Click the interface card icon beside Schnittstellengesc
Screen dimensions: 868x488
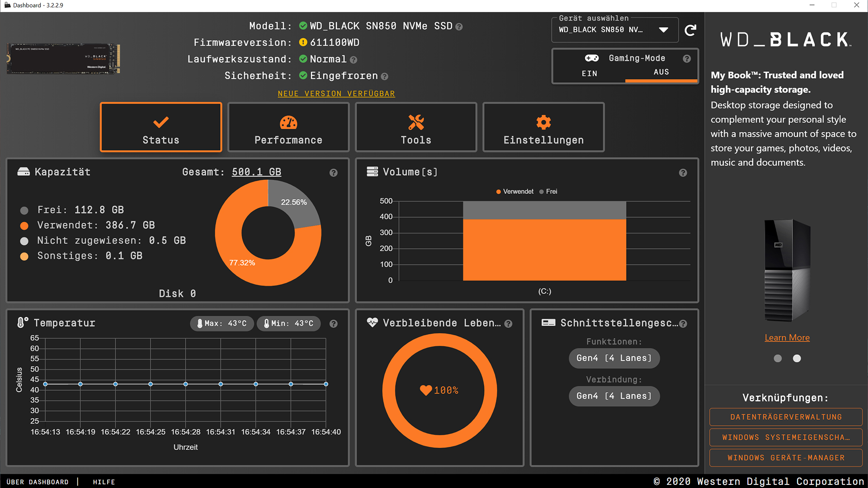(x=548, y=323)
